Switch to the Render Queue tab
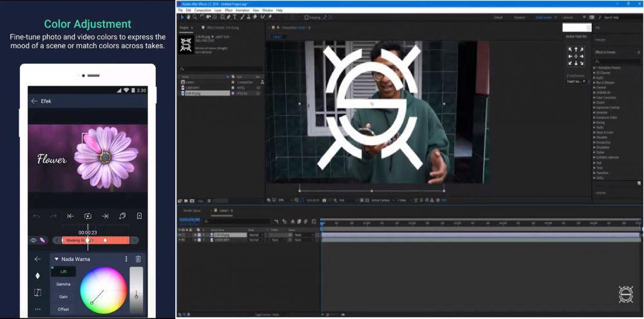This screenshot has height=319, width=644. point(192,211)
